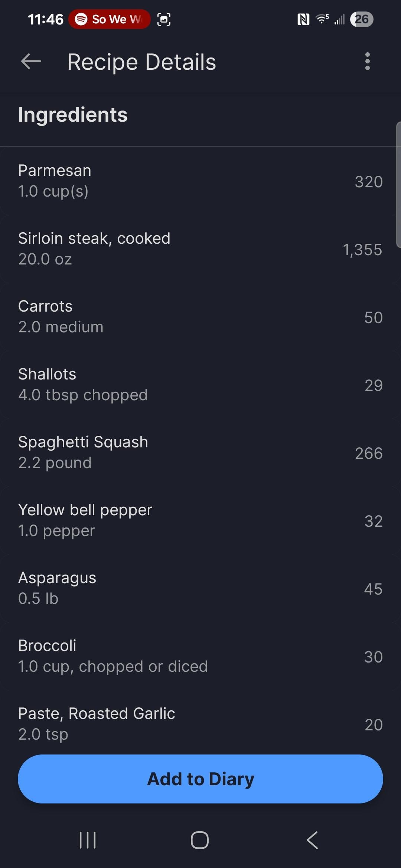Tap the back arrow in header
The image size is (401, 868).
(x=31, y=62)
